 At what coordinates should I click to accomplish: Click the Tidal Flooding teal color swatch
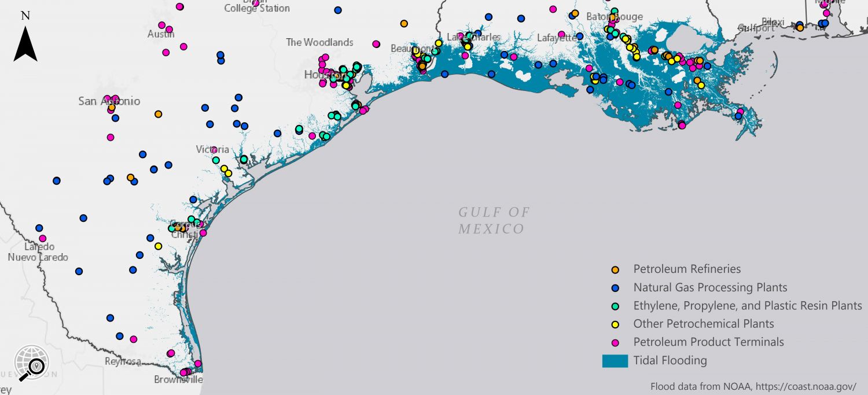[x=615, y=361]
